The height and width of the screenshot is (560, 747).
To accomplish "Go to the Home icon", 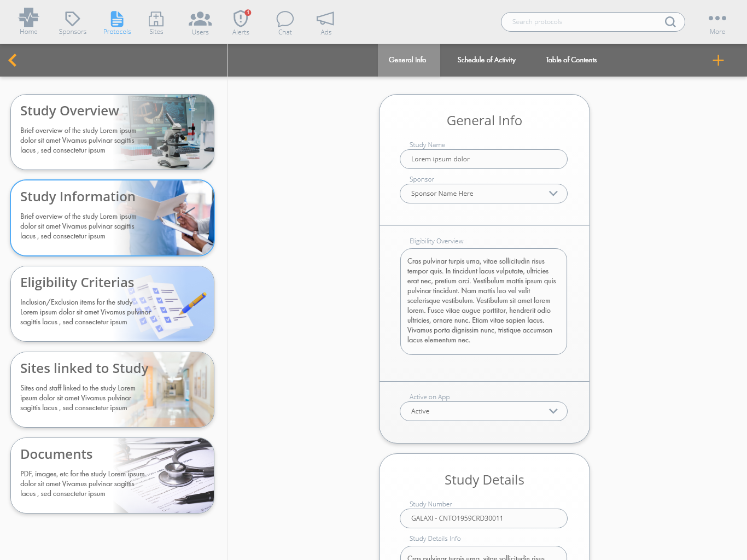I will [28, 19].
